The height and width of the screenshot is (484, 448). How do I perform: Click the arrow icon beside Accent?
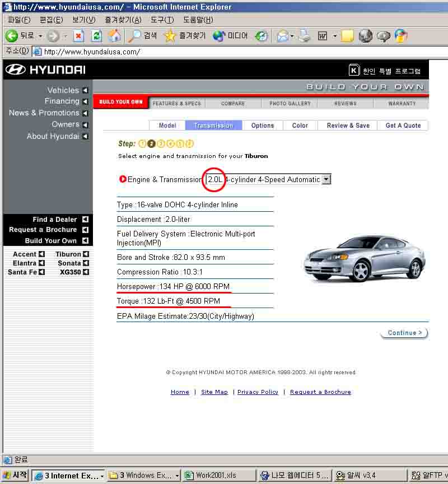tap(41, 254)
